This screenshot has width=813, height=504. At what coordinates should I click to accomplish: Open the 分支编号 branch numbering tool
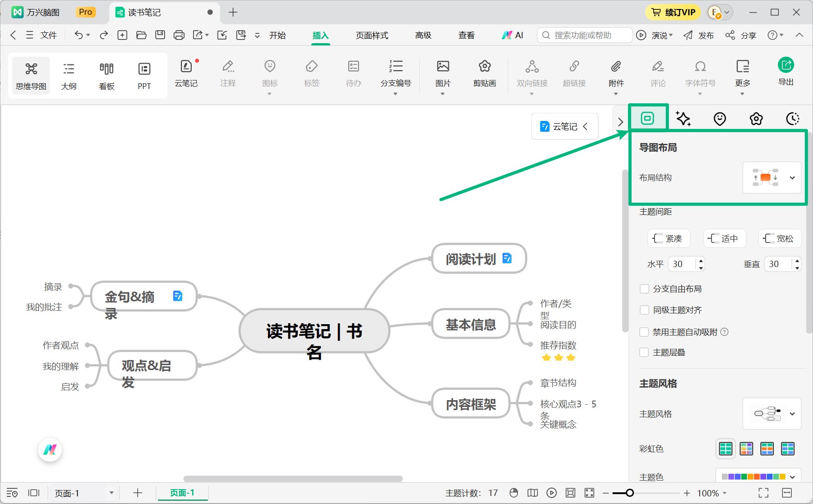click(395, 74)
